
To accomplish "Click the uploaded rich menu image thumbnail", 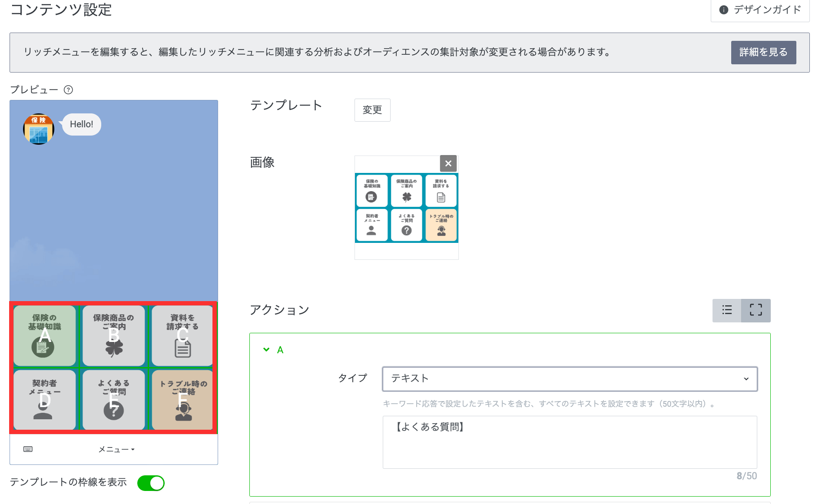I will click(x=406, y=208).
